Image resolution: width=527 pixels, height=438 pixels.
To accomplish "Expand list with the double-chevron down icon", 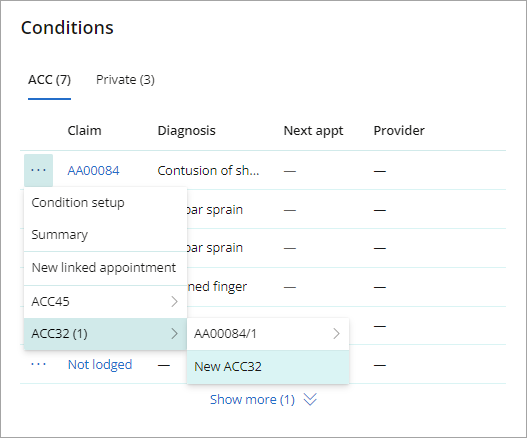I will click(310, 400).
